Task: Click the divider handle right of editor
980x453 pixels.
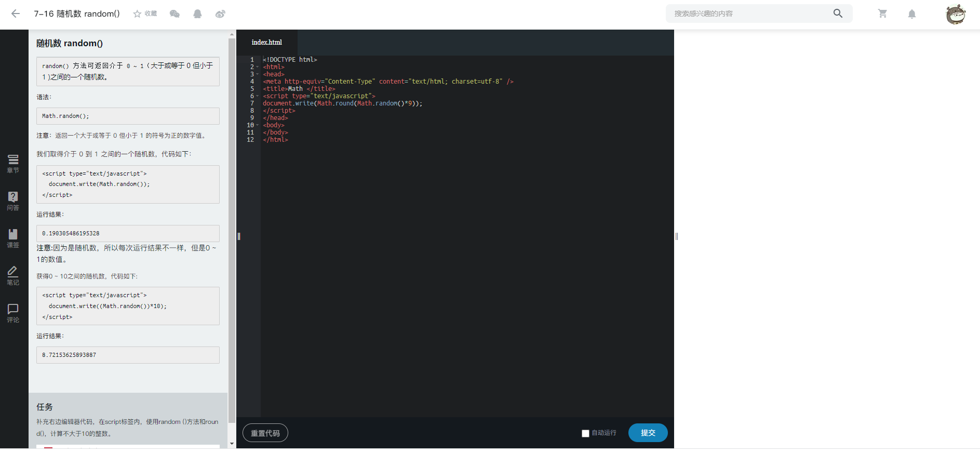Action: click(x=677, y=236)
